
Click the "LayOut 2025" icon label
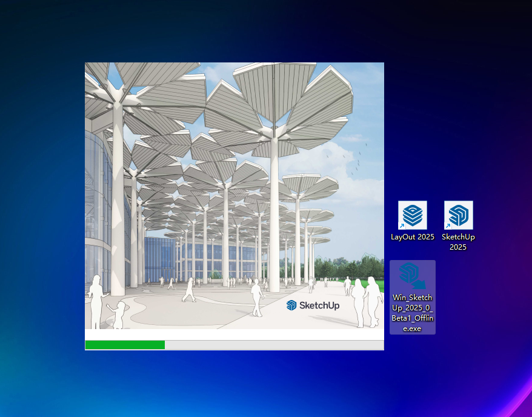pyautogui.click(x=412, y=237)
